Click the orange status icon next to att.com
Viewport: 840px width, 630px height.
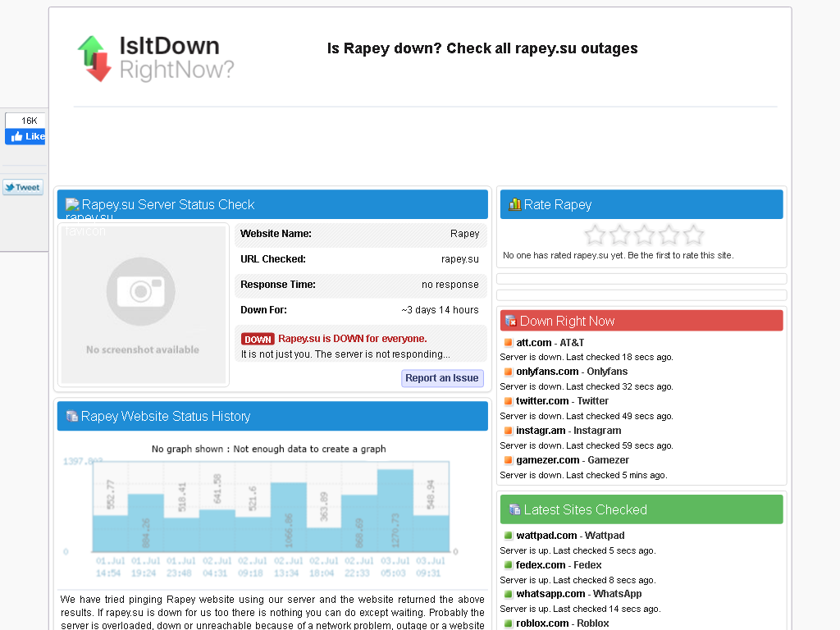pyautogui.click(x=508, y=342)
